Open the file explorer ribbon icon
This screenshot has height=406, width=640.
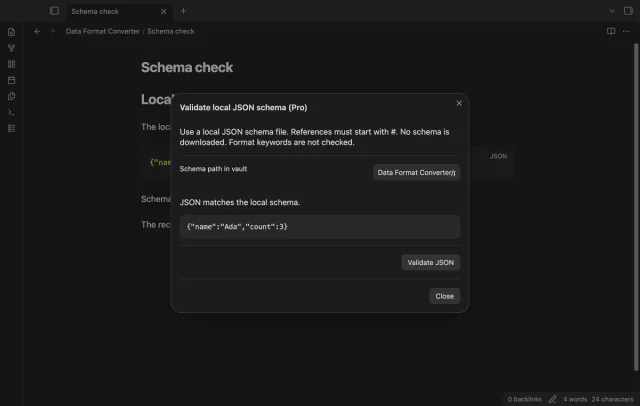point(11,32)
